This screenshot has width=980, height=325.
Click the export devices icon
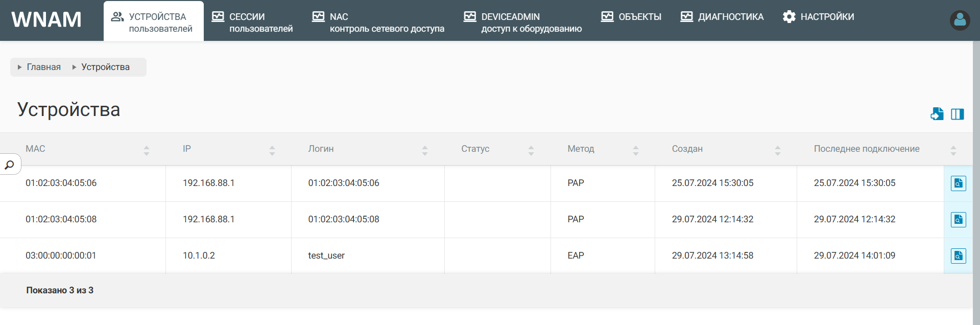click(937, 114)
